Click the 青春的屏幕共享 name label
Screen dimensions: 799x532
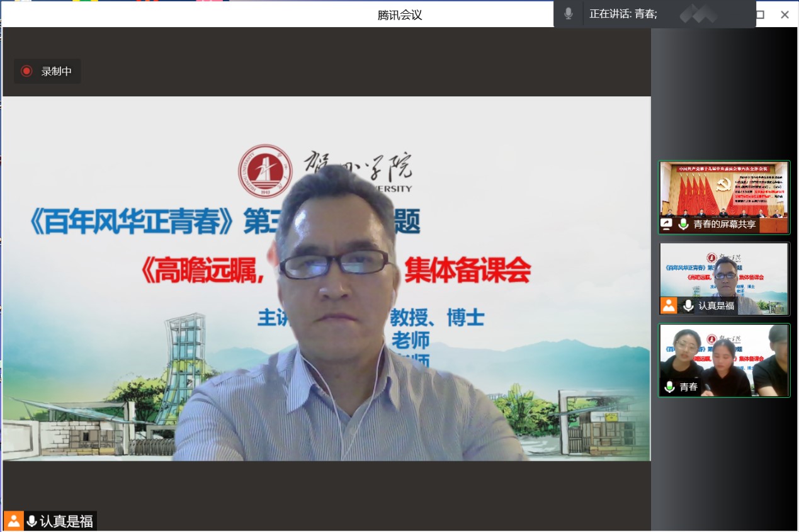coord(724,224)
